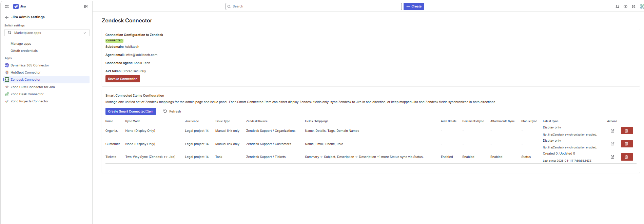Screen dimensions: 644x224
Task: Expand the Marketplace apps dropdown
Action: (47, 33)
